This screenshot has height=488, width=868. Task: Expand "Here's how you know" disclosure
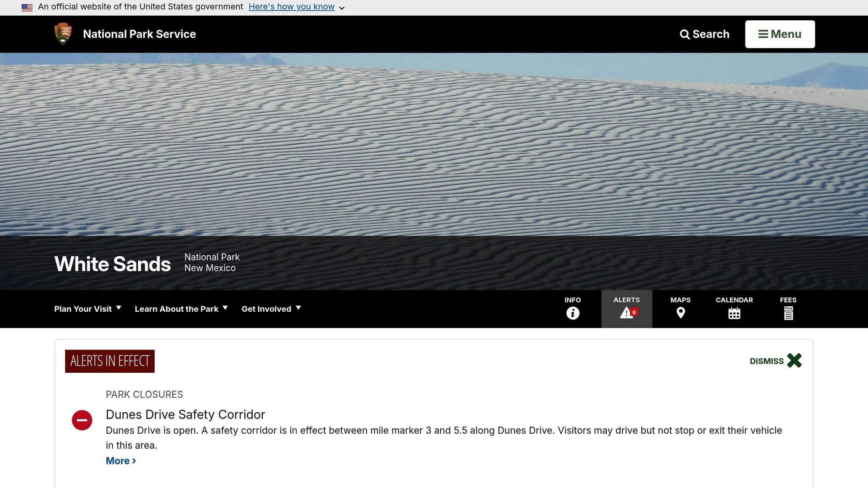(297, 7)
